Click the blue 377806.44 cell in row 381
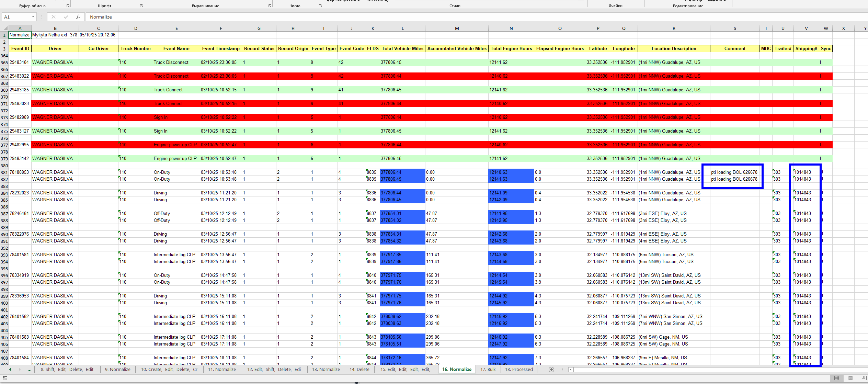 point(402,172)
